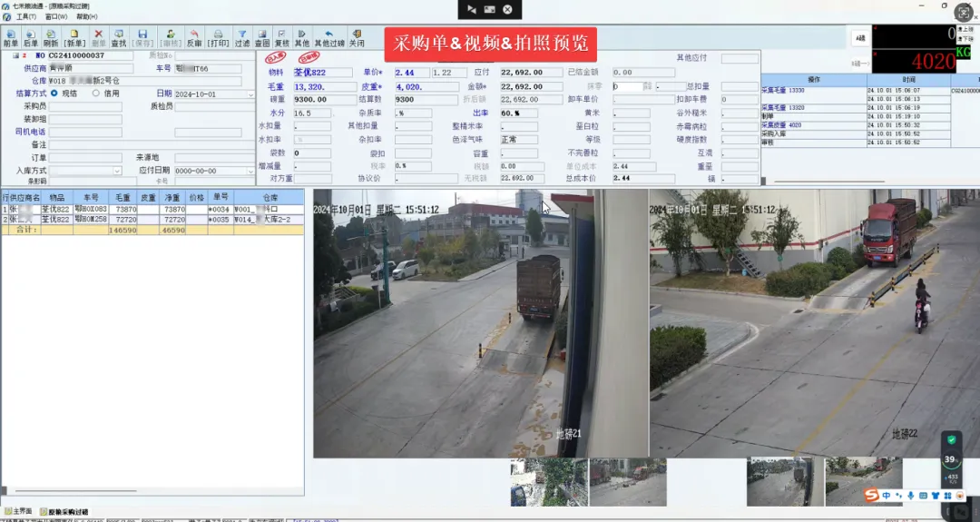The height and width of the screenshot is (522, 980).
Task: Click the horizontal scrollbar under the order list
Action: (75, 491)
